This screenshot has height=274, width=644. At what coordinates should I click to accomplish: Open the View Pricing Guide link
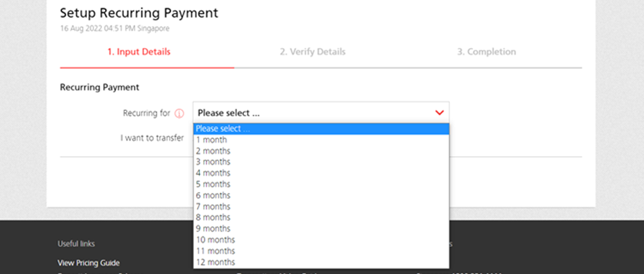pos(88,263)
